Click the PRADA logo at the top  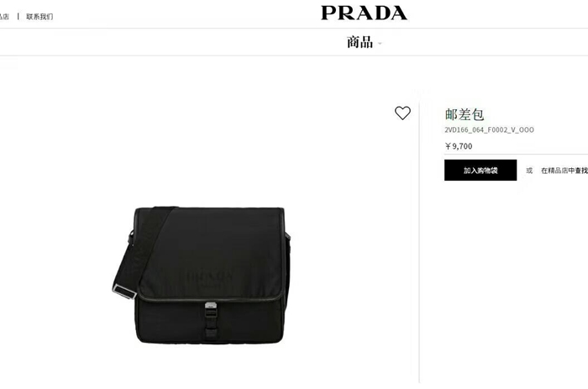click(364, 13)
